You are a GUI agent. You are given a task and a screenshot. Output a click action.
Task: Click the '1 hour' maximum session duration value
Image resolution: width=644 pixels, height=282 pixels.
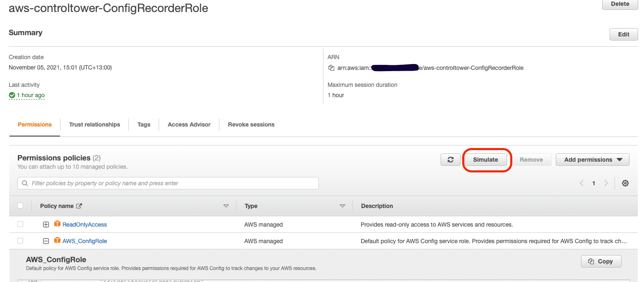(336, 95)
